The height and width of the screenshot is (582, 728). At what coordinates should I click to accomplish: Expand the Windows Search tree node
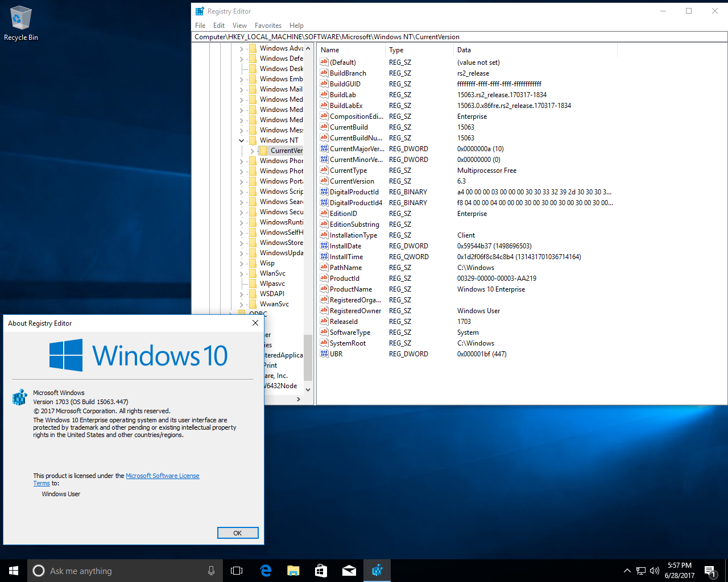[x=242, y=202]
